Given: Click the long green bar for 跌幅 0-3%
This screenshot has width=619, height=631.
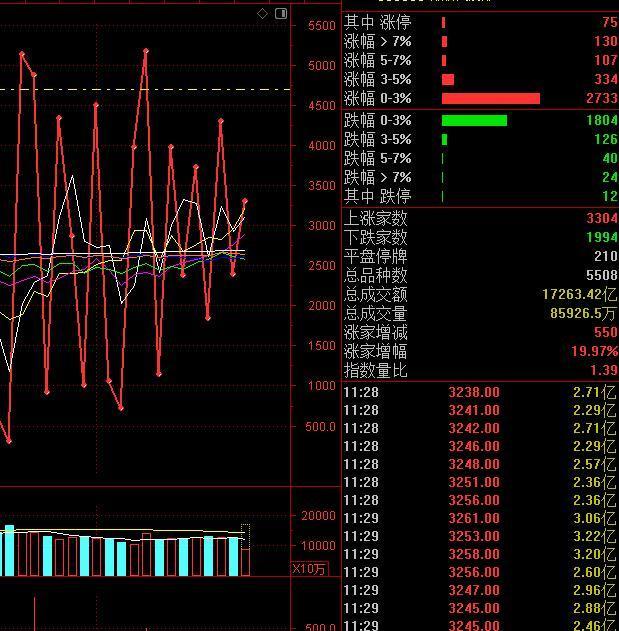Looking at the screenshot, I should tap(474, 120).
